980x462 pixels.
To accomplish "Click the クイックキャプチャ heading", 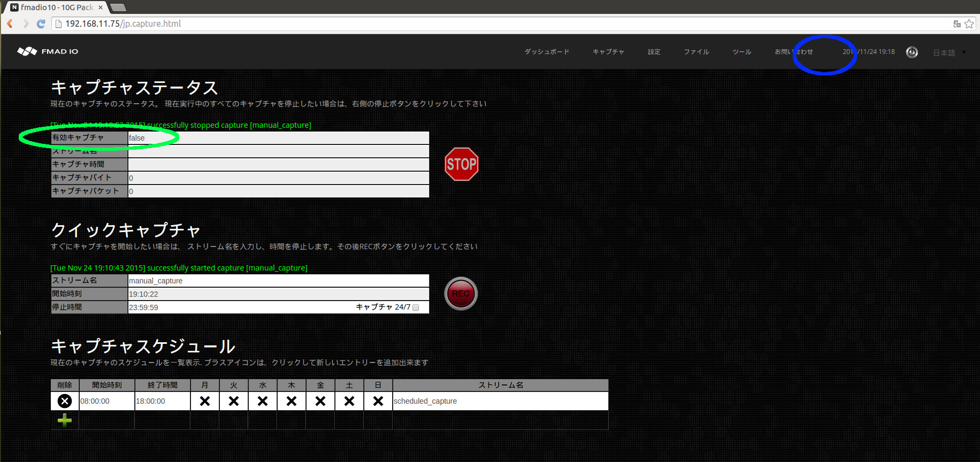I will pos(126,230).
